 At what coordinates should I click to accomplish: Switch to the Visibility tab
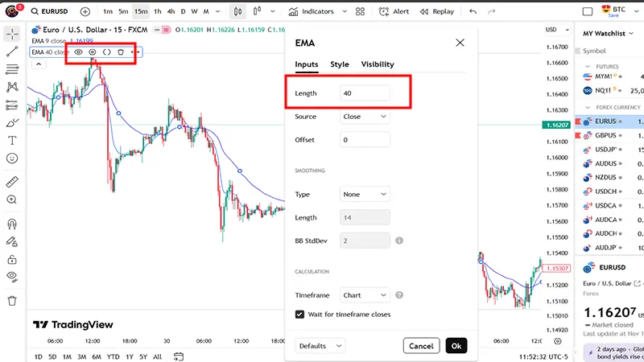click(x=378, y=64)
